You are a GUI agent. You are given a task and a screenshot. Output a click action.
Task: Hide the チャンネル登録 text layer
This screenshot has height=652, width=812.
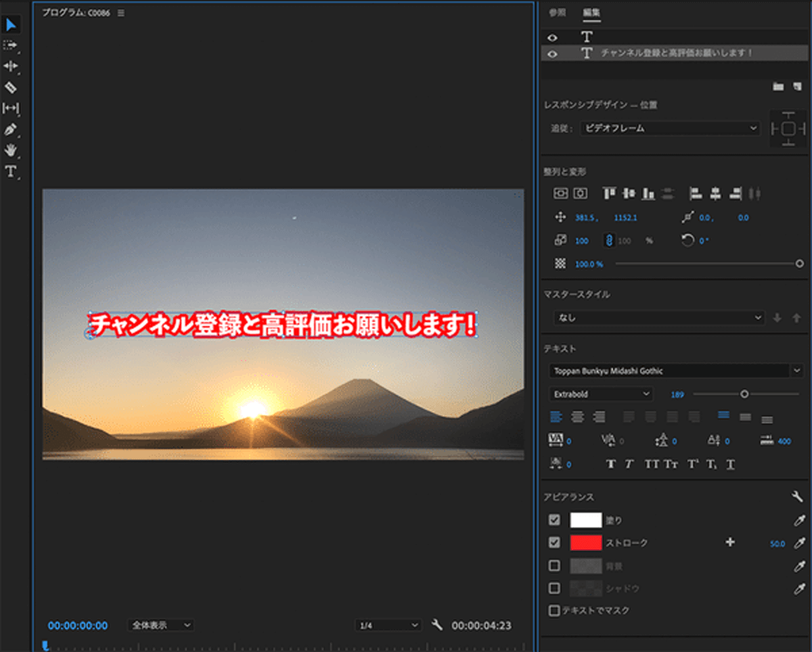[x=552, y=53]
